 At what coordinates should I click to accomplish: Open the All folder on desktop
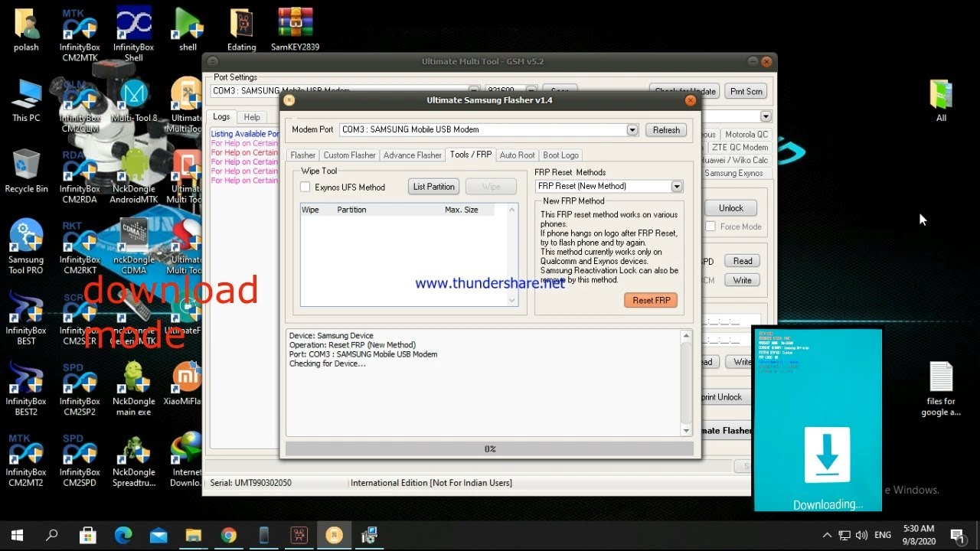click(x=941, y=100)
